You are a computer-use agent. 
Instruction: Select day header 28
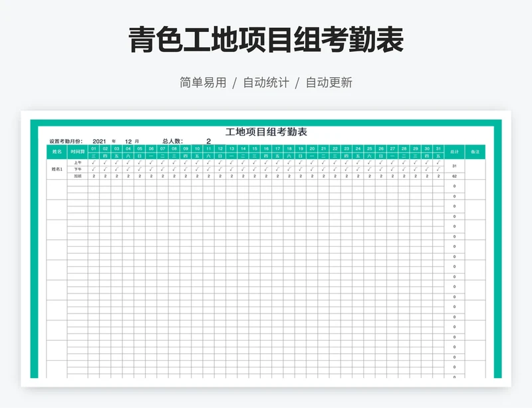tap(404, 148)
